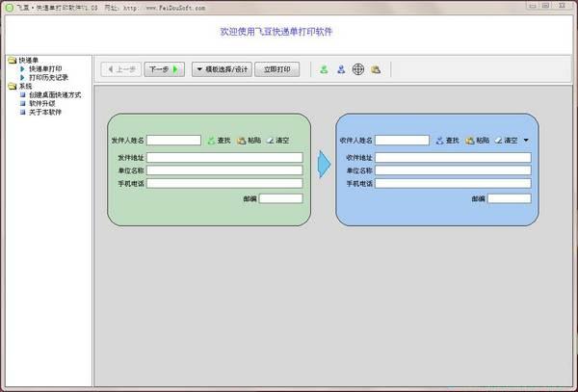Click the app icon in title bar
This screenshot has width=578, height=392.
pos(10,8)
